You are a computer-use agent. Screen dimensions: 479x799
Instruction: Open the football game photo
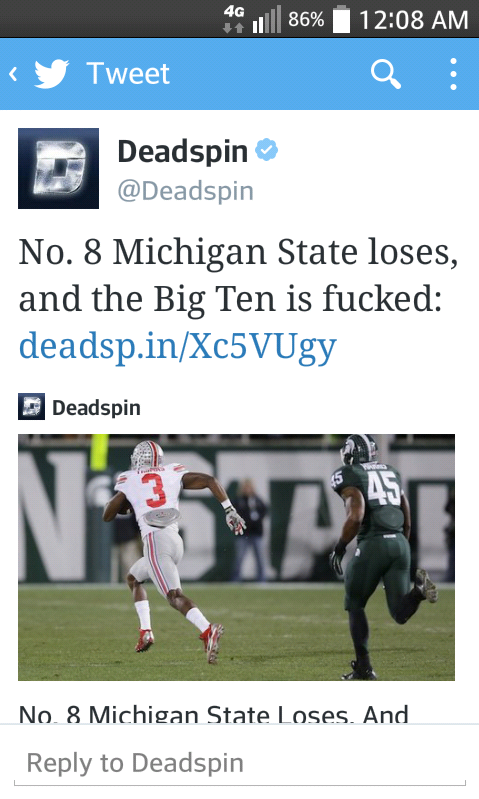[236, 557]
